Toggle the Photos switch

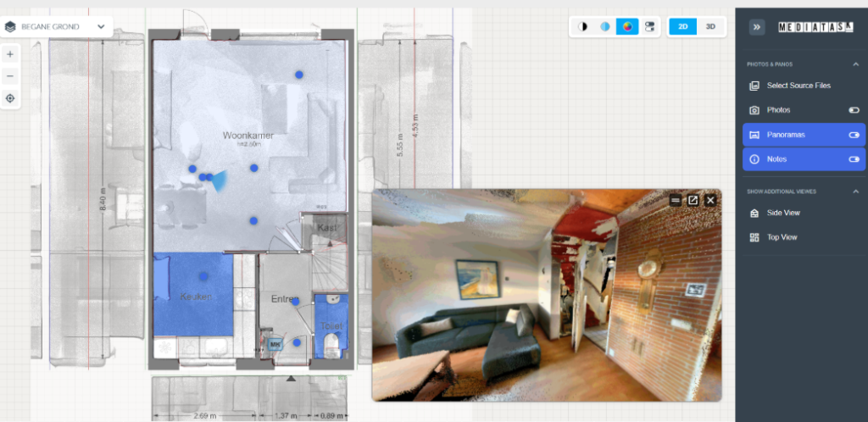tap(854, 110)
